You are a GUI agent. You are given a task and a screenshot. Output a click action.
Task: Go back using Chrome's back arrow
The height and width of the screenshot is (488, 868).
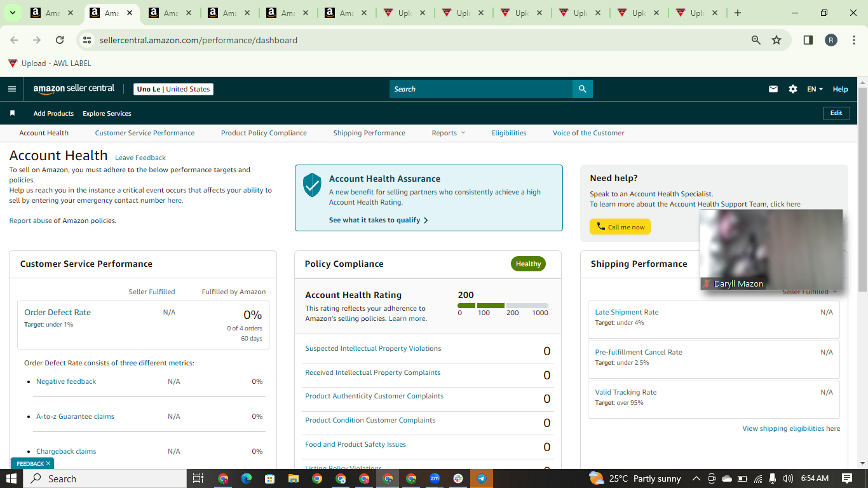[x=14, y=40]
